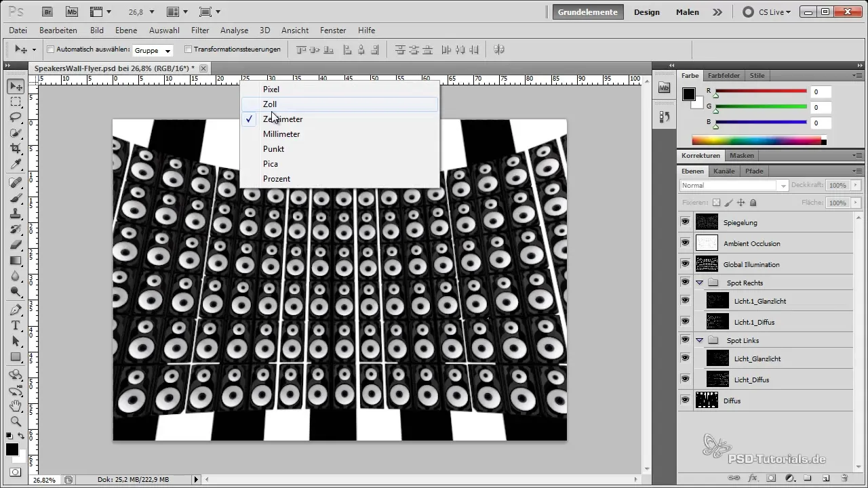
Task: Open Adobe Bridge from the top bar
Action: (x=47, y=12)
